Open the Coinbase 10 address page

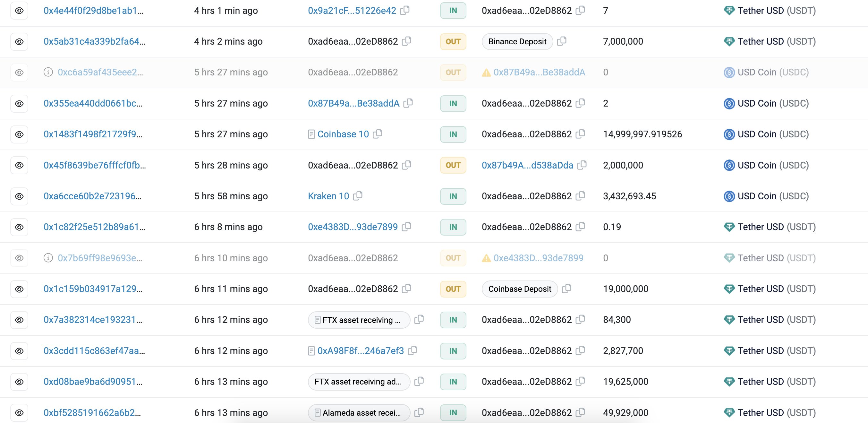[x=343, y=134]
